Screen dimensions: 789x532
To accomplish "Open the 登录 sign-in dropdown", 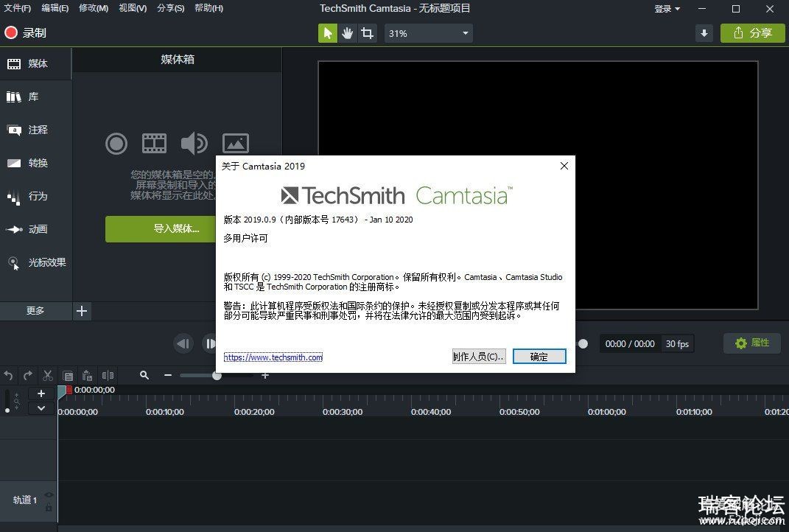I will tap(667, 9).
